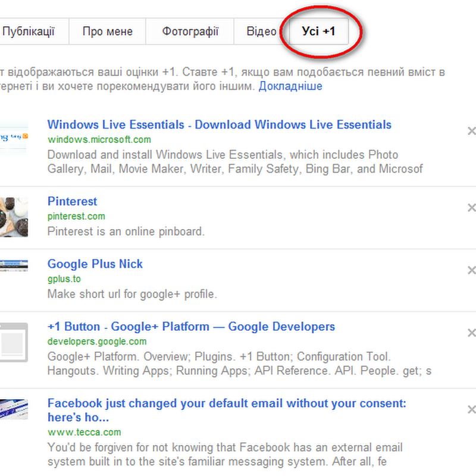Click the windows.microsoft.com URL text
Screen dimensions: 476x476
[99, 140]
